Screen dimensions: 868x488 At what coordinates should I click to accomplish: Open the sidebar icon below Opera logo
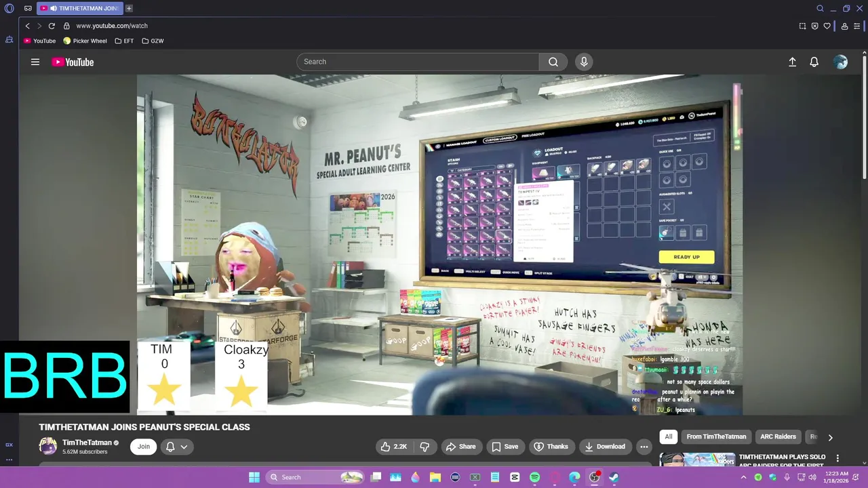tap(9, 39)
